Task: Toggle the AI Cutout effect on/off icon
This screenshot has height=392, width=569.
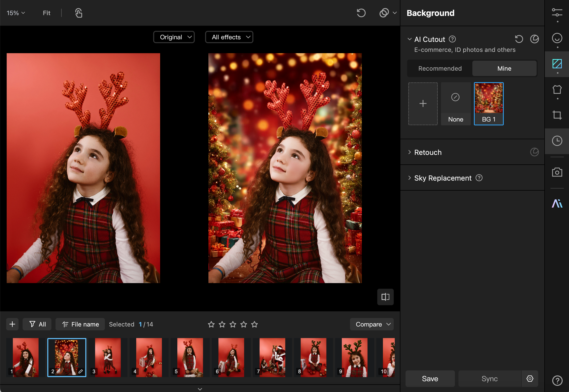Action: [x=534, y=39]
